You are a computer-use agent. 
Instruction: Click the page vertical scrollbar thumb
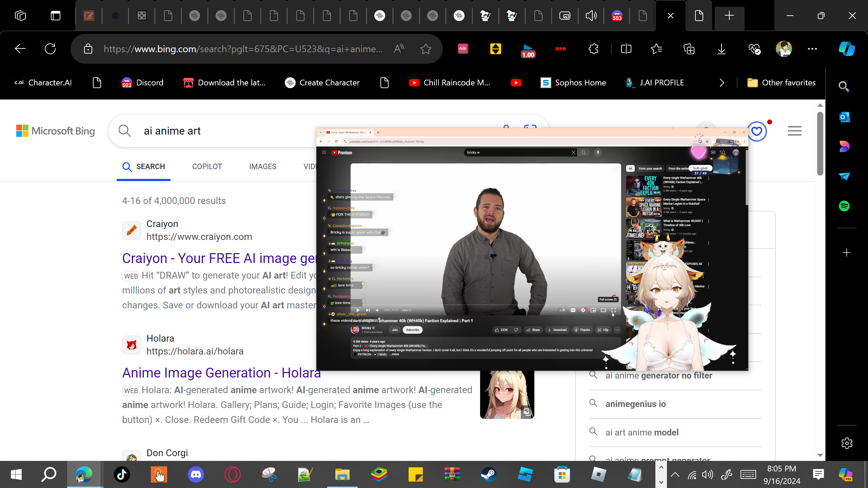pyautogui.click(x=820, y=144)
